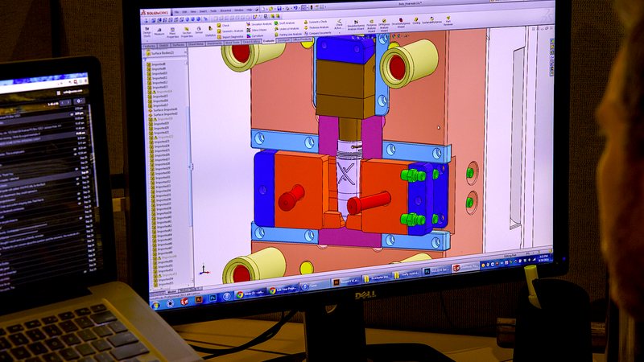
Task: Click the feature tree filter funnel icon
Action: click(145, 60)
